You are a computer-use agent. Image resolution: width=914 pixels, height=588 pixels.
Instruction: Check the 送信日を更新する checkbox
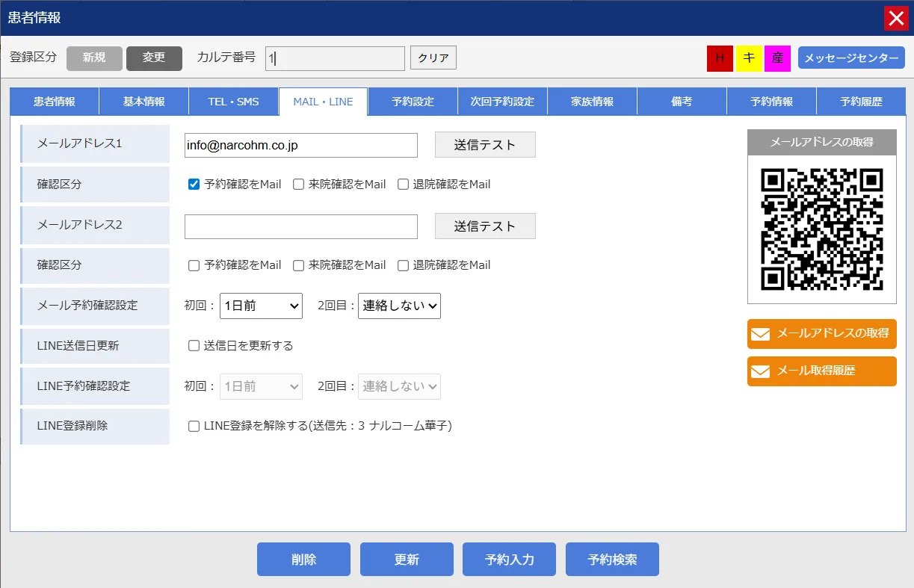[x=194, y=346]
